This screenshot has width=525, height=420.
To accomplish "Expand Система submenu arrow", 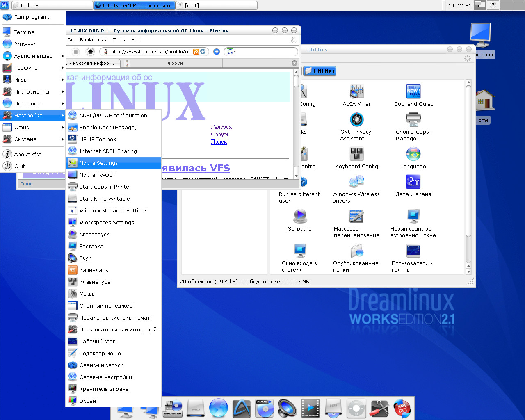I will [x=62, y=139].
